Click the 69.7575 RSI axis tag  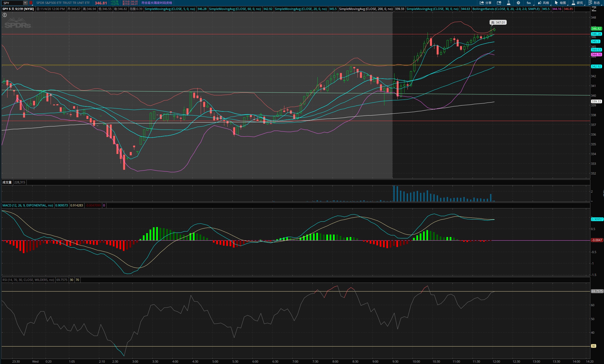[x=597, y=291]
